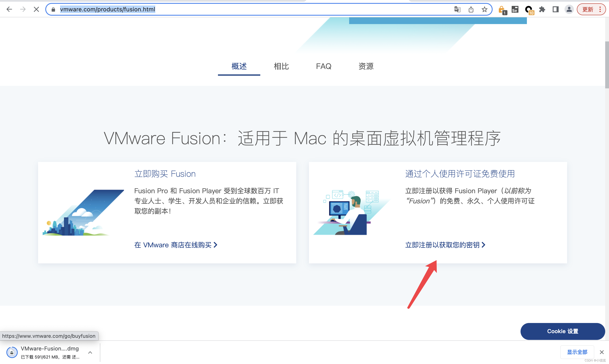This screenshot has height=364, width=609.
Task: Switch to the 相比 tab
Action: pyautogui.click(x=281, y=66)
